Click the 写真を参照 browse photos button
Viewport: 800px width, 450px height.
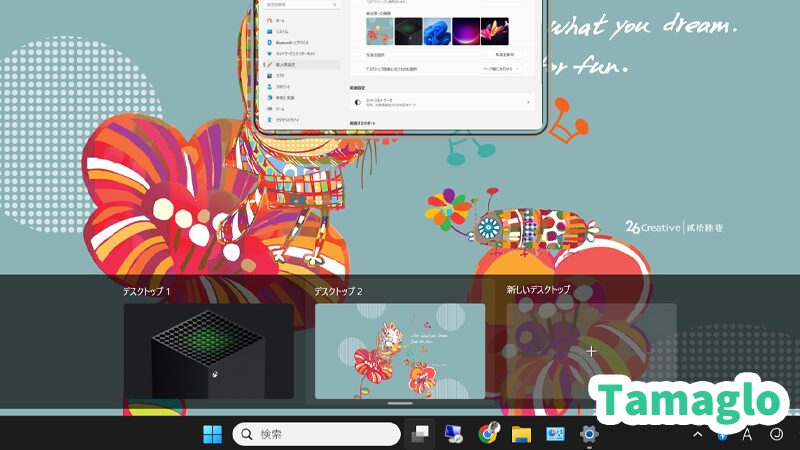tap(504, 55)
